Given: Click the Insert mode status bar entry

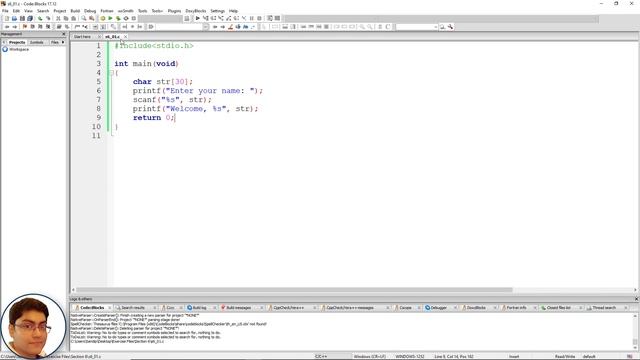Looking at the screenshot, I should [514, 357].
